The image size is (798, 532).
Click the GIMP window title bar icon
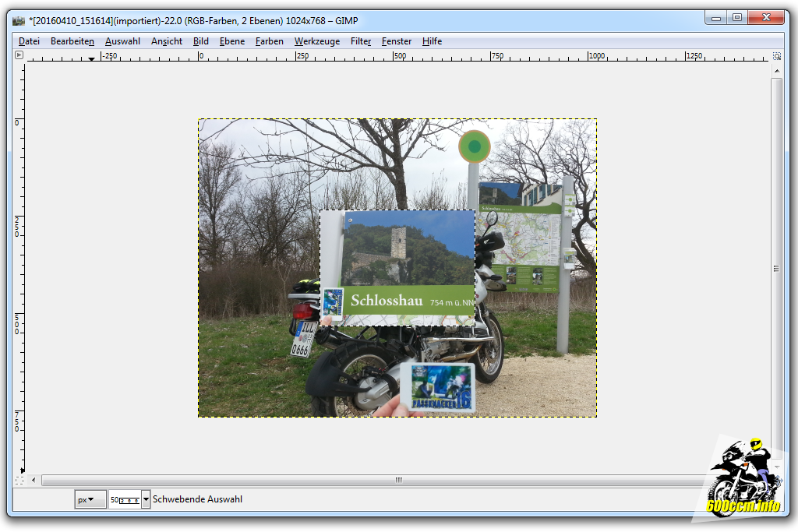[19, 21]
